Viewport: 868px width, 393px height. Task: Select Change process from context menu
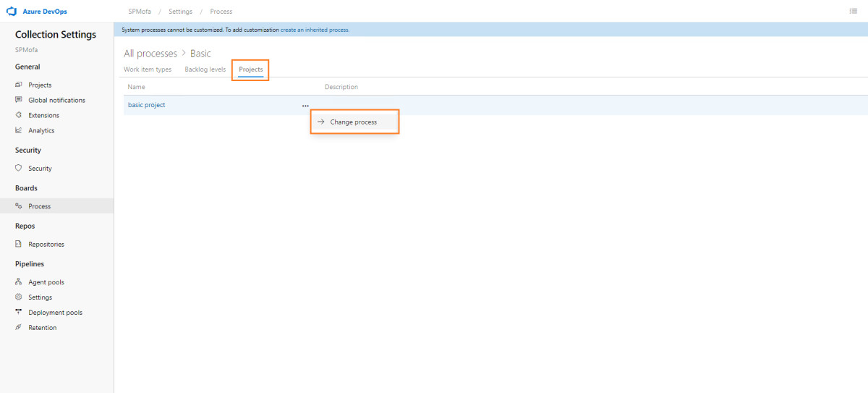[x=354, y=122]
